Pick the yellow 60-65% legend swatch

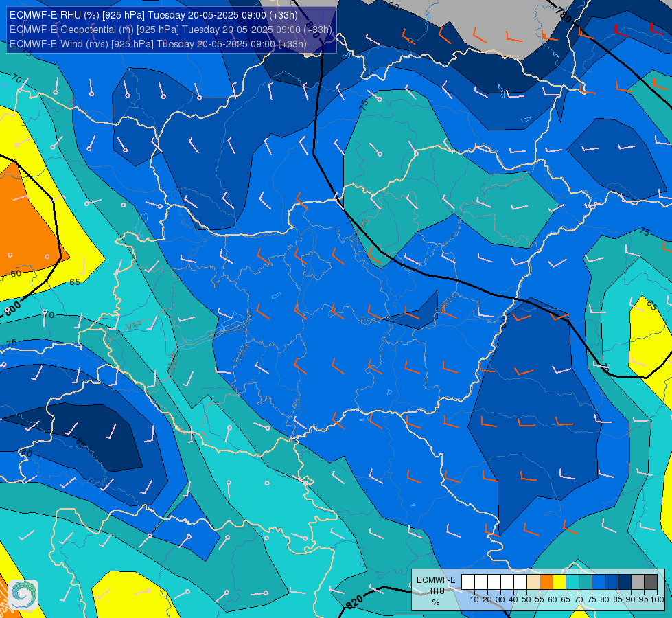(559, 582)
